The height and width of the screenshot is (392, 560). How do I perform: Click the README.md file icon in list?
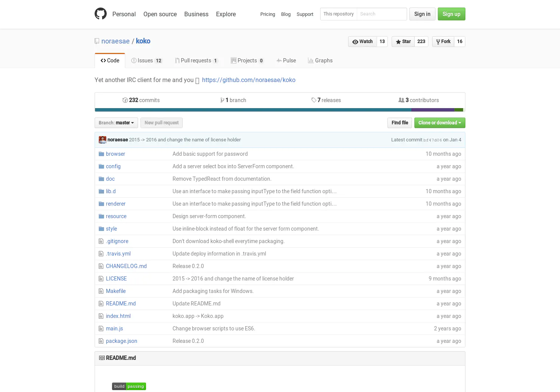(101, 304)
